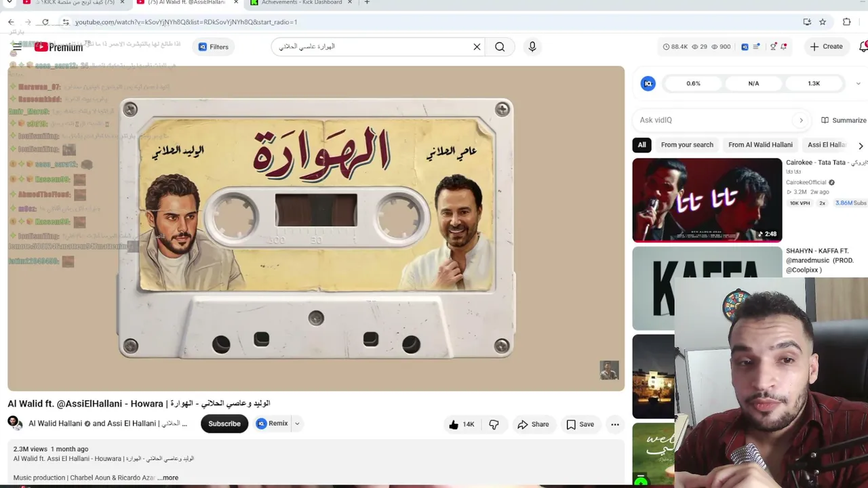Open vidIQ list icon in stats toolbar
This screenshot has width=868, height=488.
(757, 47)
